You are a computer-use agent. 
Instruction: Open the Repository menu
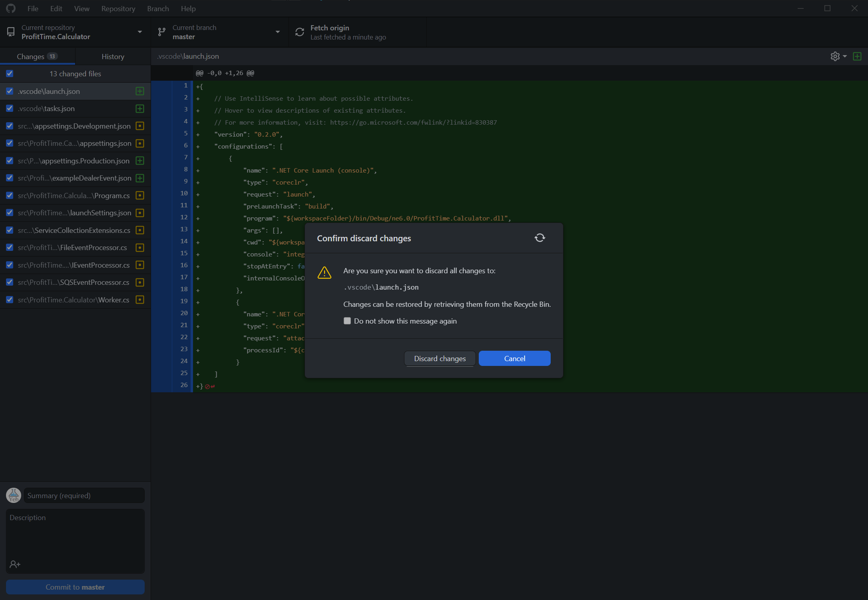[118, 8]
